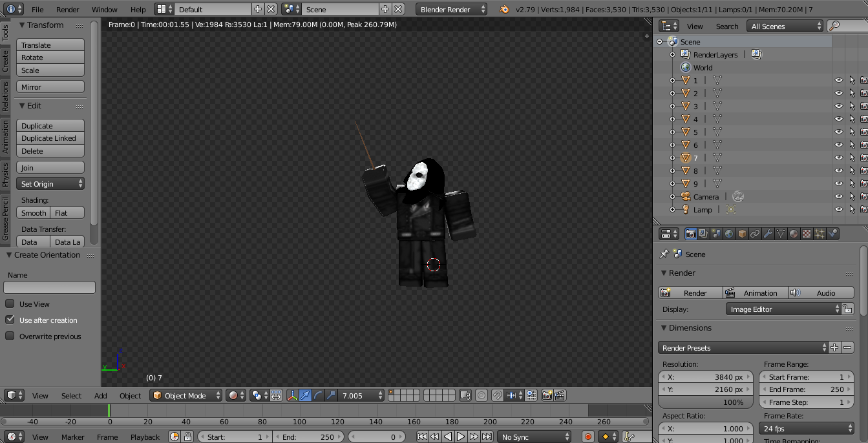
Task: Click the OpenGL render active viewport icon
Action: (547, 395)
